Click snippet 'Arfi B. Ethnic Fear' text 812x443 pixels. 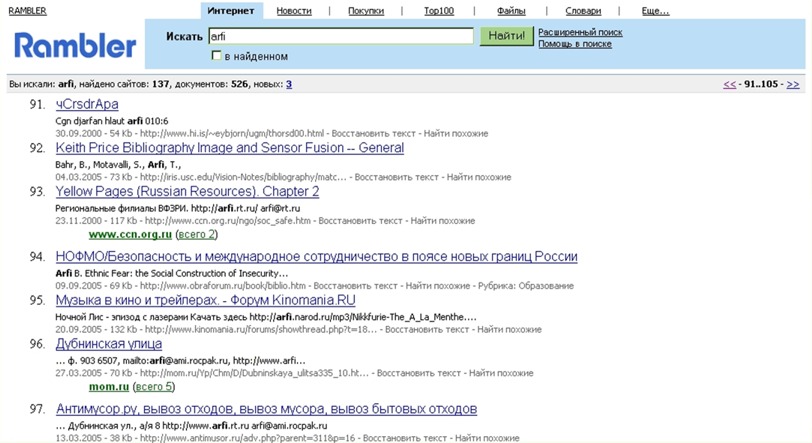[x=171, y=273]
